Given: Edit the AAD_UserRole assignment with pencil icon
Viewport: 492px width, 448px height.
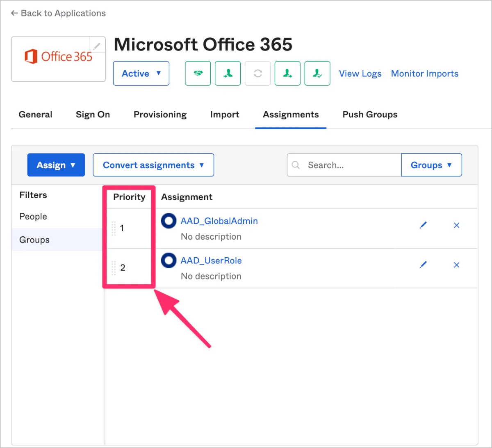Looking at the screenshot, I should pos(423,265).
